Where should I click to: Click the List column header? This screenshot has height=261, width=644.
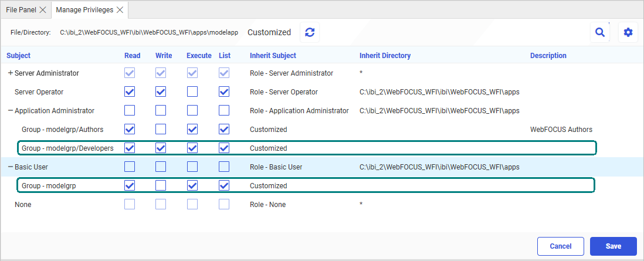click(x=224, y=56)
